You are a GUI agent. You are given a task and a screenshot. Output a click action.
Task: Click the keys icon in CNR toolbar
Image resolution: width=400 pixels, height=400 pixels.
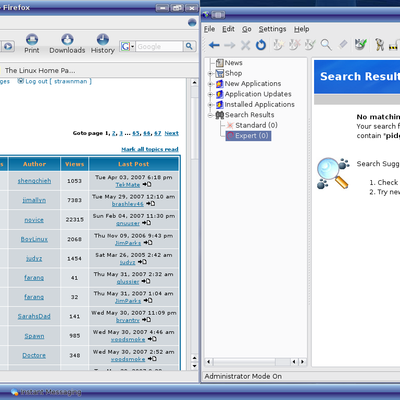click(379, 44)
